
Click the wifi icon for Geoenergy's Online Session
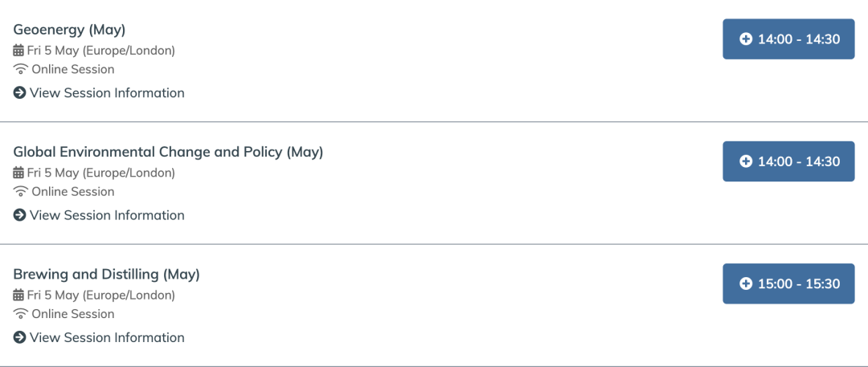coord(20,70)
